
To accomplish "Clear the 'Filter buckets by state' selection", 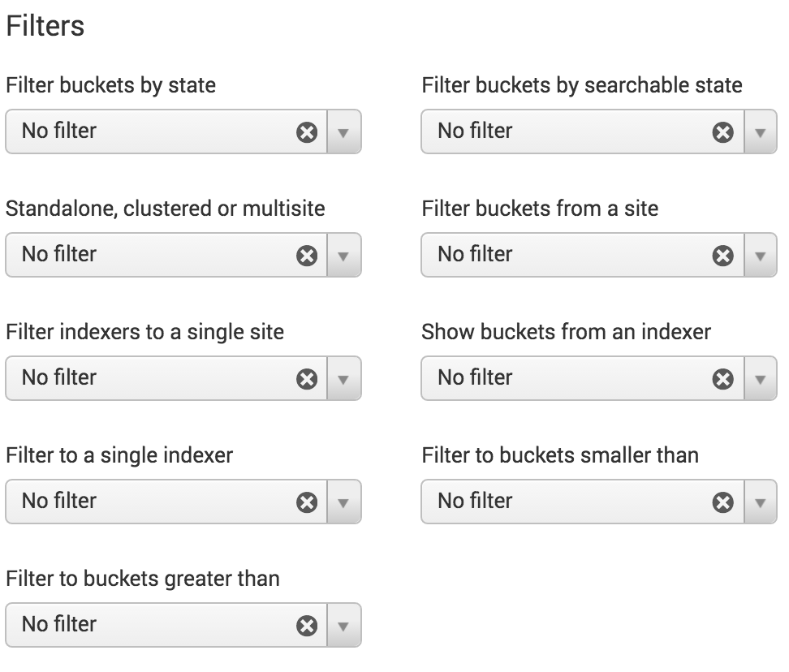I will pyautogui.click(x=307, y=132).
